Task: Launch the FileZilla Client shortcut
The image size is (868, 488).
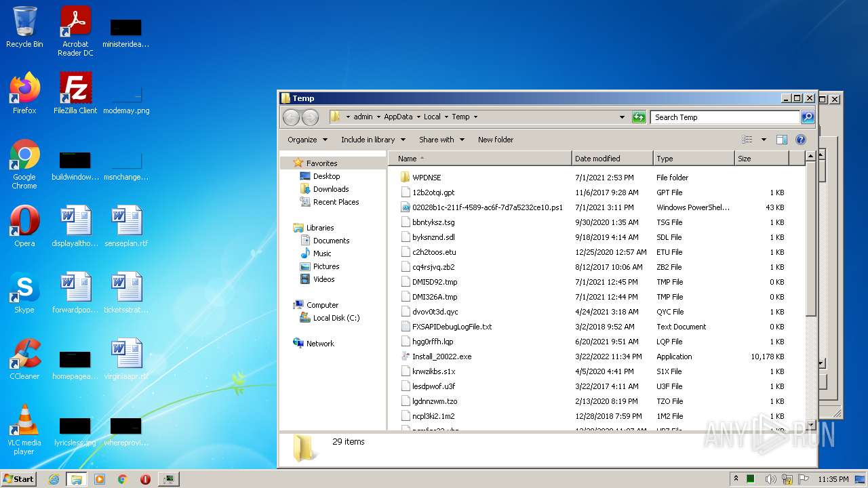Action: tap(75, 94)
